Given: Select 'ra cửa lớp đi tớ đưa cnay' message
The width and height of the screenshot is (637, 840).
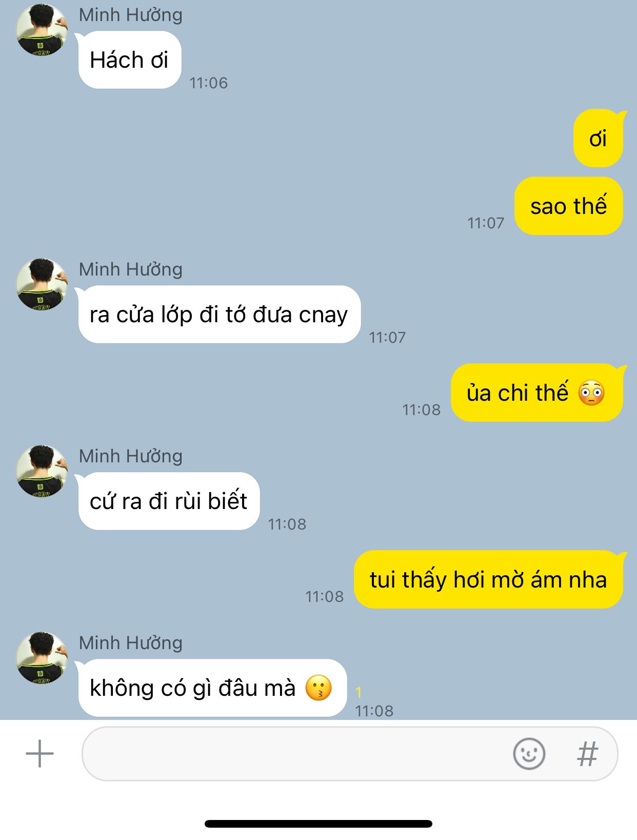Looking at the screenshot, I should tap(219, 315).
